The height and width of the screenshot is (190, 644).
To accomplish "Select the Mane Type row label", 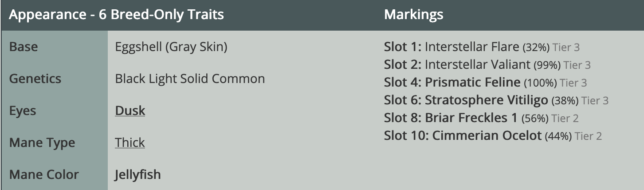I will [x=42, y=143].
